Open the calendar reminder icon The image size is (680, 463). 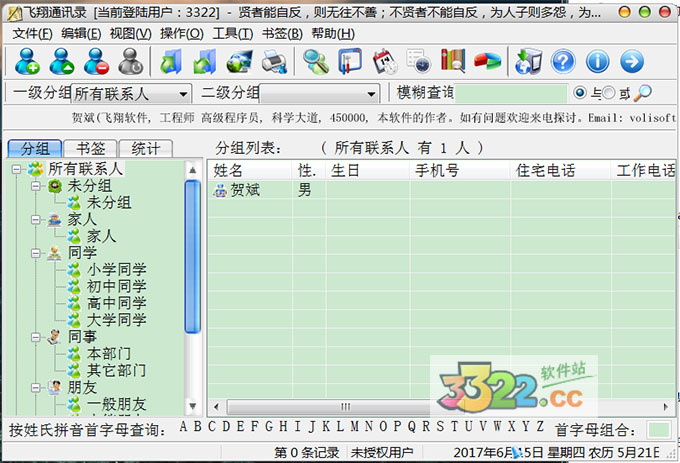pos(385,61)
